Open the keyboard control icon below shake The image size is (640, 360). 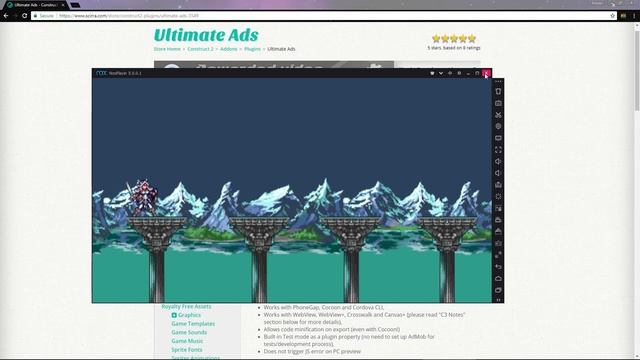coord(498,103)
